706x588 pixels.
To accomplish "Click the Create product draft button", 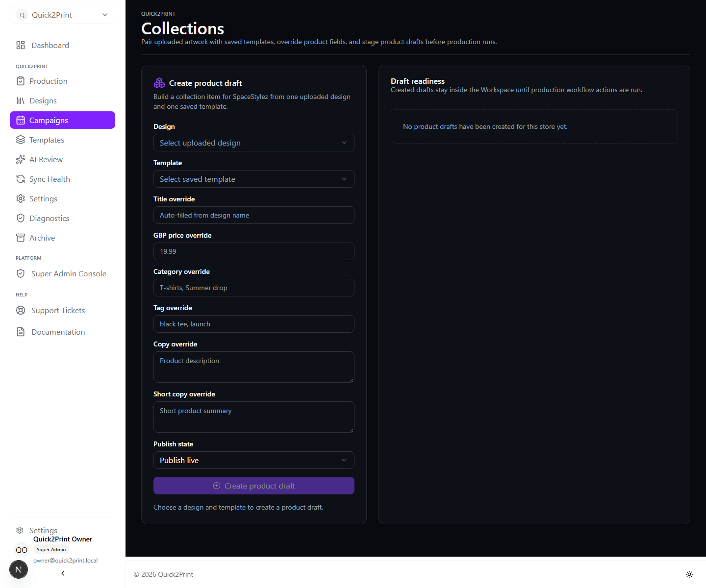I will 253,486.
